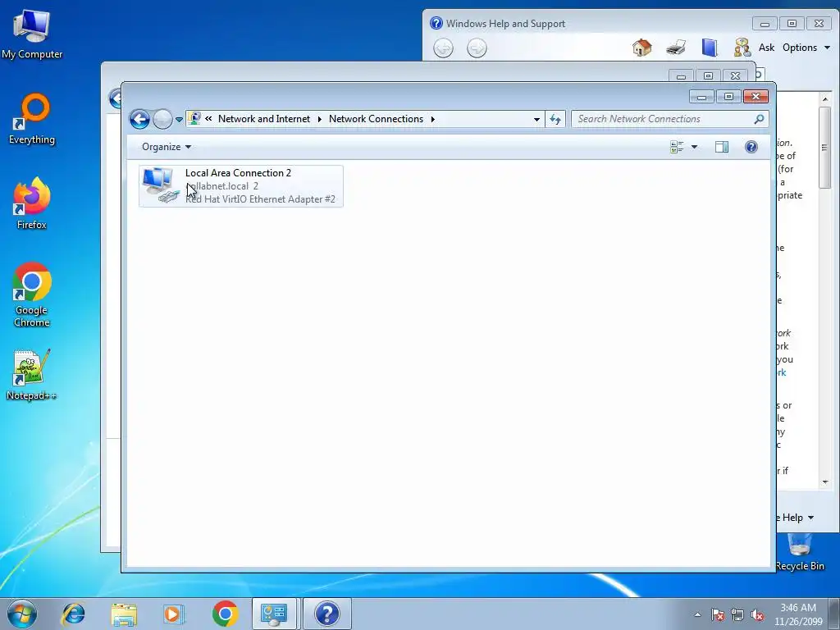The width and height of the screenshot is (840, 630).
Task: Open My Computer desktop icon
Action: tap(32, 35)
